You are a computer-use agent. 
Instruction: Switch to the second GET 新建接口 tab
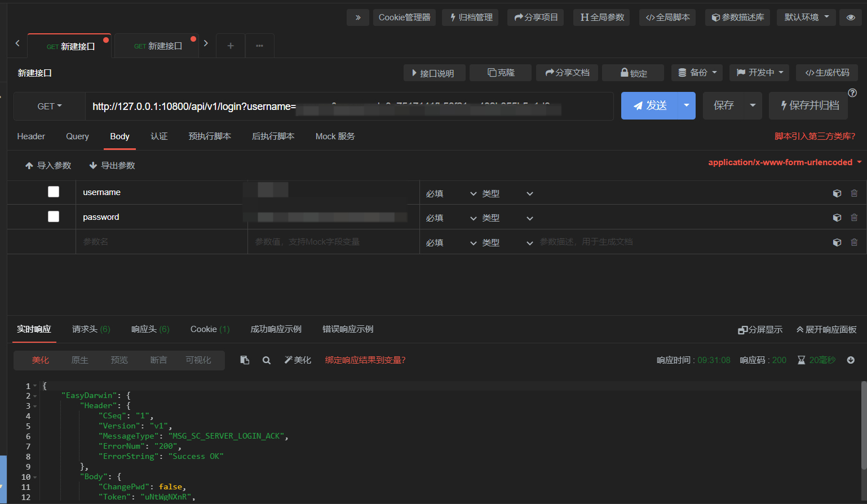tap(157, 46)
